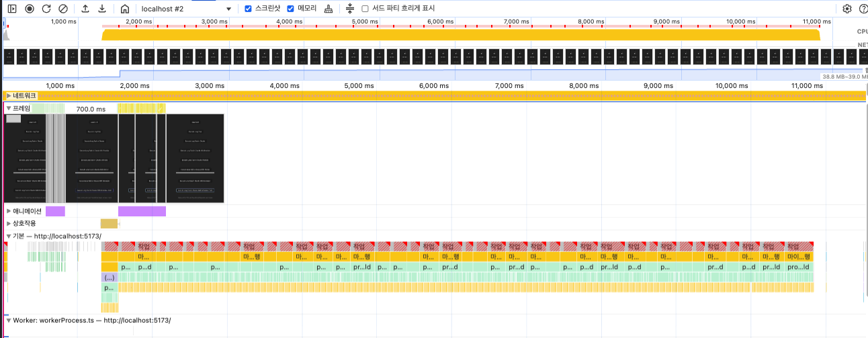Screen dimensions: 868x338
Task: Toggle the 스크린샷 checkbox
Action: [x=248, y=9]
